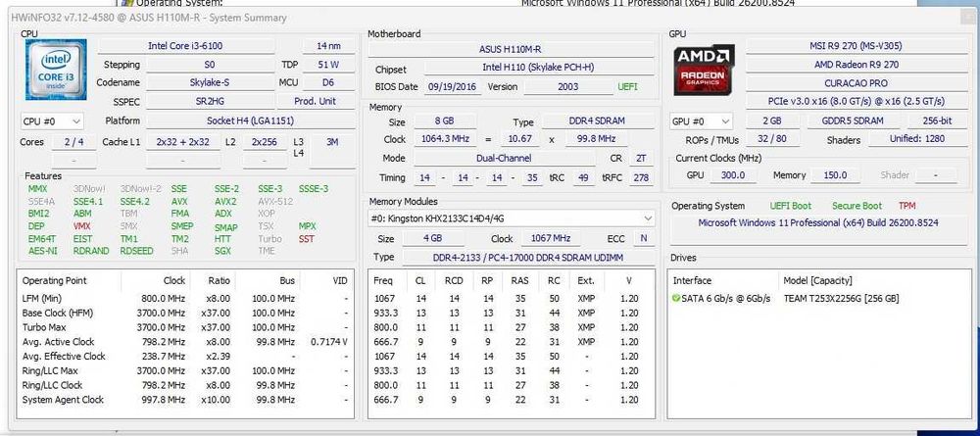
Task: Click the DDR4 SDRAM memory type field
Action: point(597,121)
